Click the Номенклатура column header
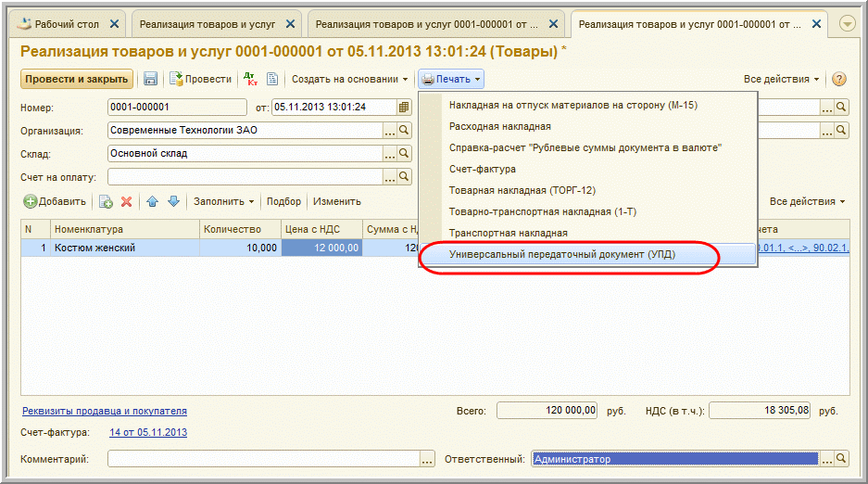Screen dimensions: 868x484 pyautogui.click(x=124, y=229)
